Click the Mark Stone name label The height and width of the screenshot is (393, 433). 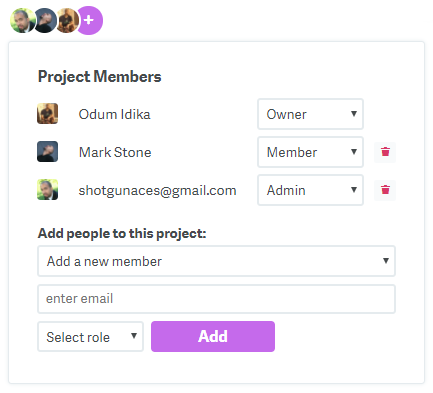pyautogui.click(x=115, y=152)
